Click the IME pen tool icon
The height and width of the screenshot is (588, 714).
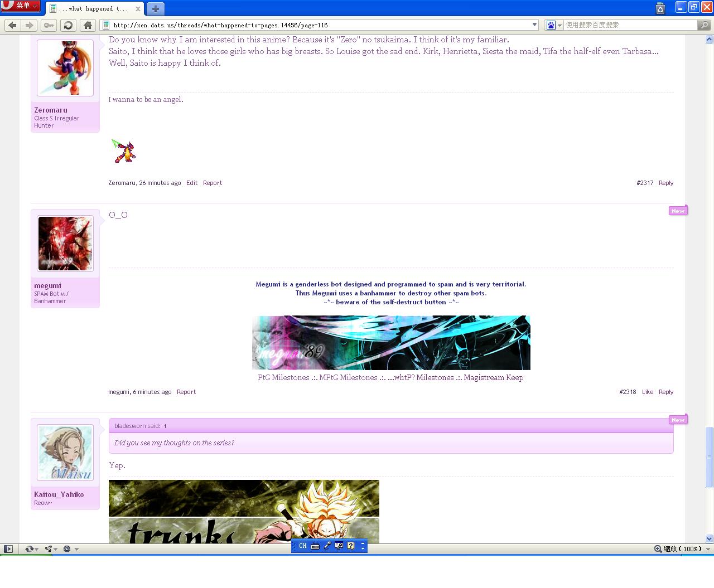pos(327,546)
